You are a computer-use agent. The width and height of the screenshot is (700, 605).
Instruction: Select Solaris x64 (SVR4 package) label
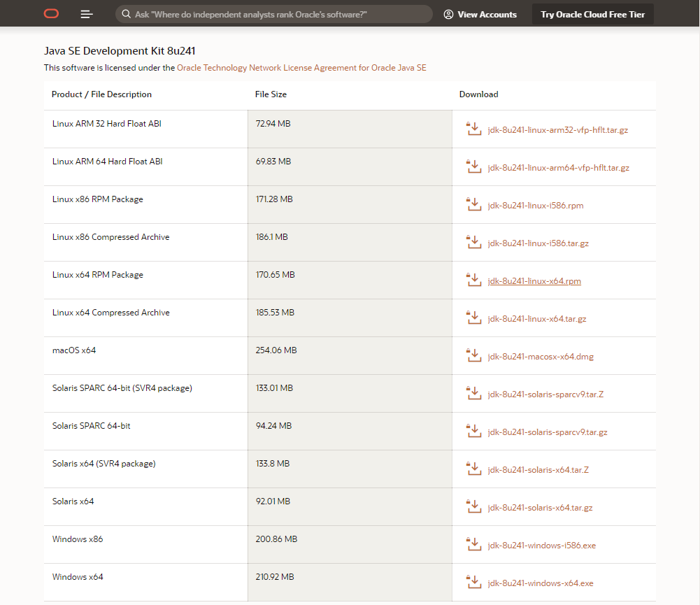(103, 464)
